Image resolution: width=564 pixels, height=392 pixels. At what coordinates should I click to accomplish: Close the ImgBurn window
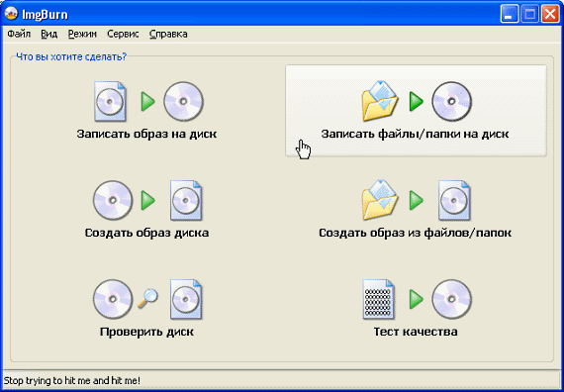point(550,15)
